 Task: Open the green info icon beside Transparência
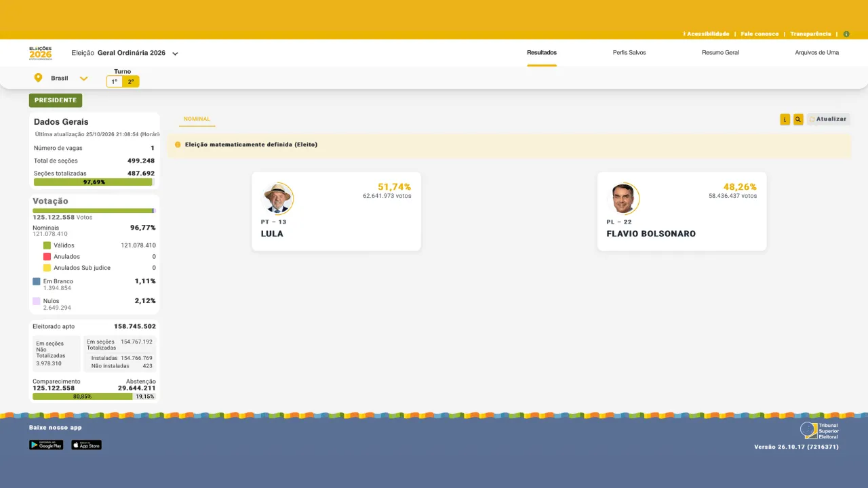(846, 34)
